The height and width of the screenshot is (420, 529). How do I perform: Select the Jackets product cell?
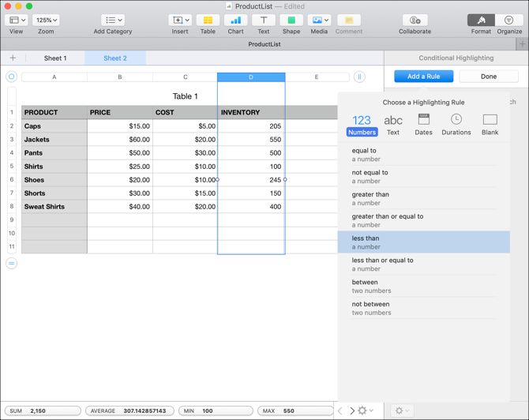(54, 139)
